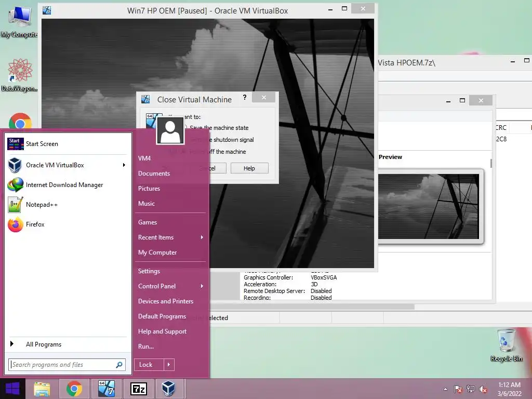Click the Remote Desktop Server label
Image resolution: width=532 pixels, height=399 pixels.
coord(274,291)
